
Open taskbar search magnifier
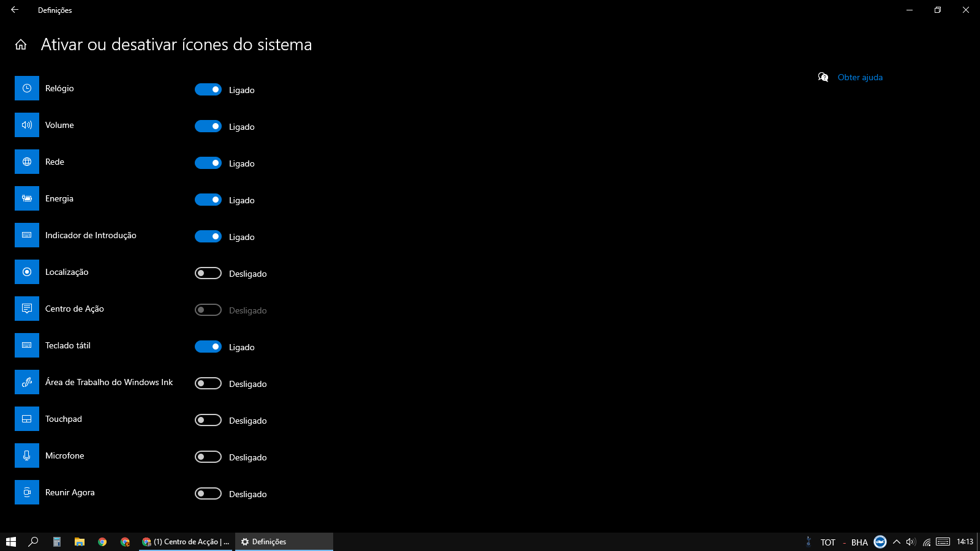(x=34, y=542)
